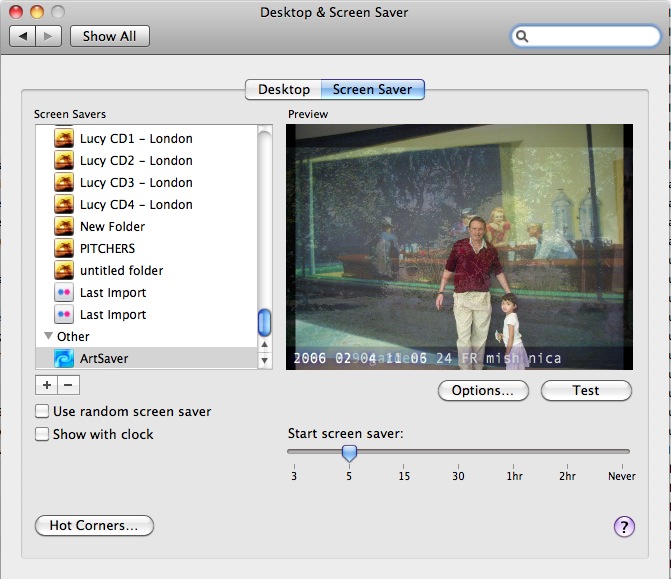Click the PITCHERS folder icon
Image resolution: width=671 pixels, height=579 pixels.
pos(64,249)
